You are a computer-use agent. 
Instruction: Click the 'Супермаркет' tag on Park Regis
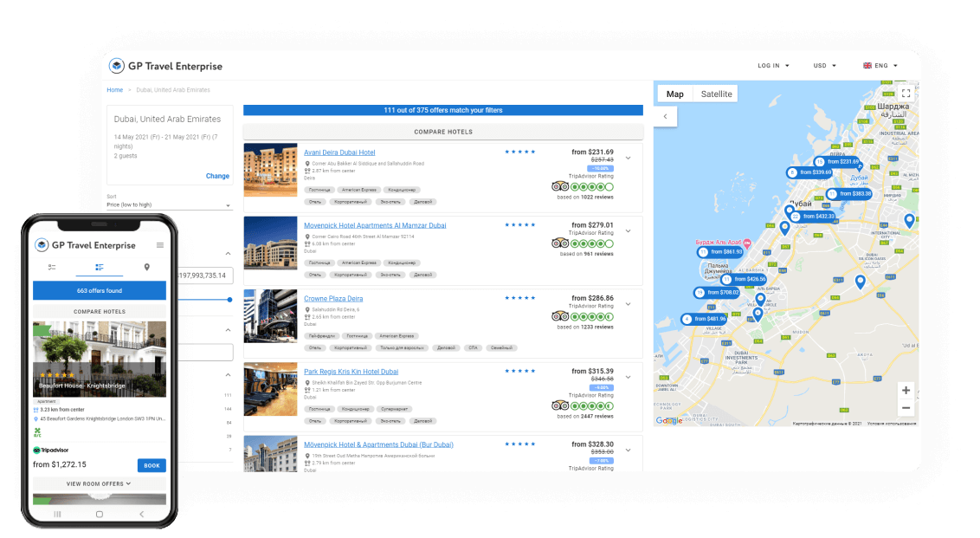coord(395,409)
